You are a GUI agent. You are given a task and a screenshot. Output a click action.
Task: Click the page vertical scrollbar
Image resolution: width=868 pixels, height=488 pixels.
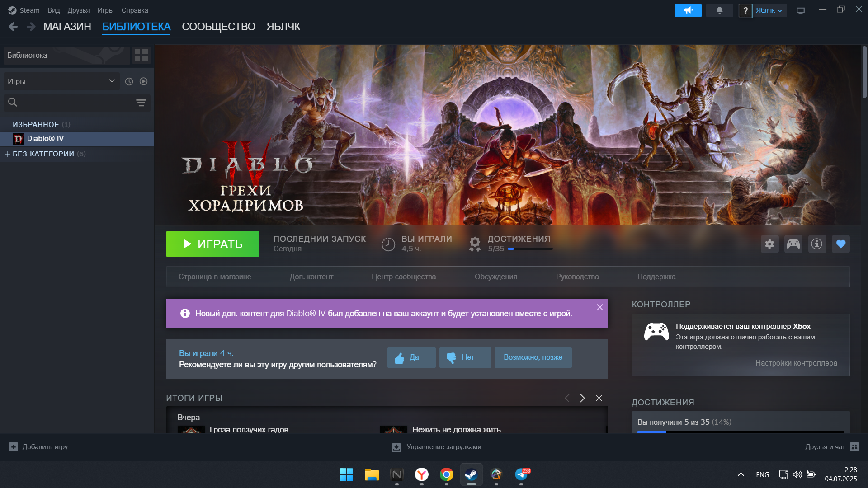pyautogui.click(x=864, y=72)
